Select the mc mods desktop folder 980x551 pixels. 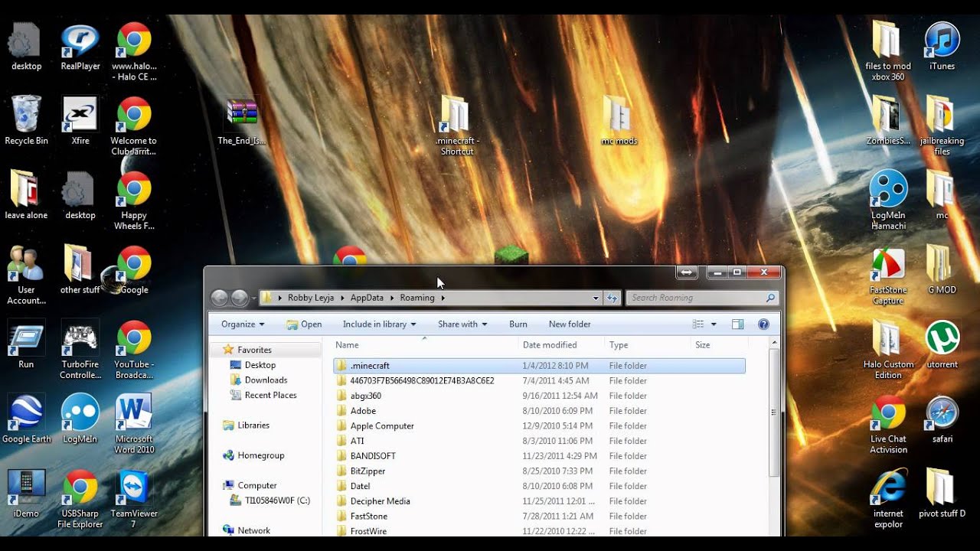[619, 121]
